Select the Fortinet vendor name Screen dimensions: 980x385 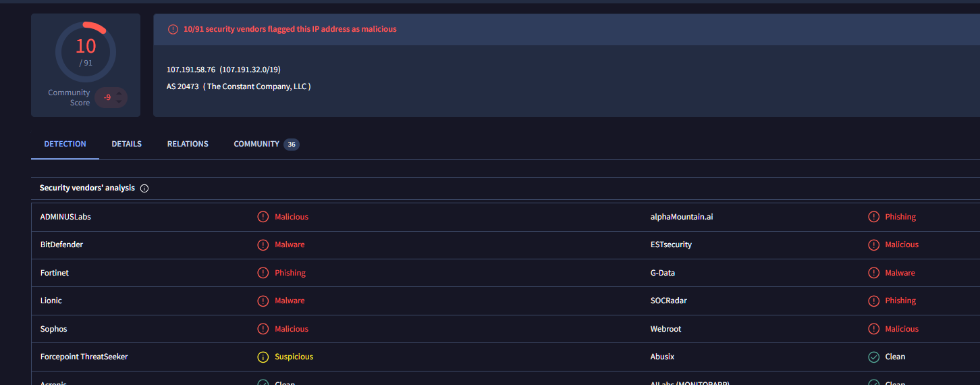point(55,273)
